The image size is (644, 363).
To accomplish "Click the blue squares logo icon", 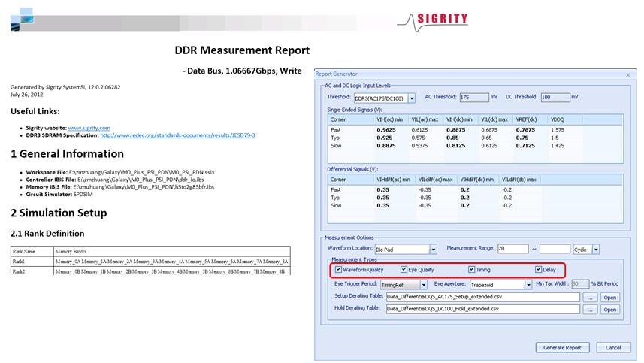I will 23,20.
